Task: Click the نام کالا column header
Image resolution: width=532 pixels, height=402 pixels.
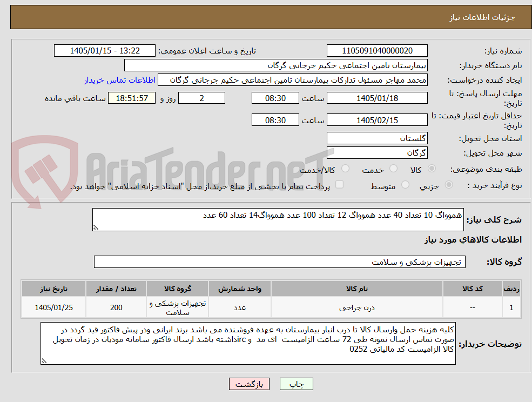Action: pos(356,289)
